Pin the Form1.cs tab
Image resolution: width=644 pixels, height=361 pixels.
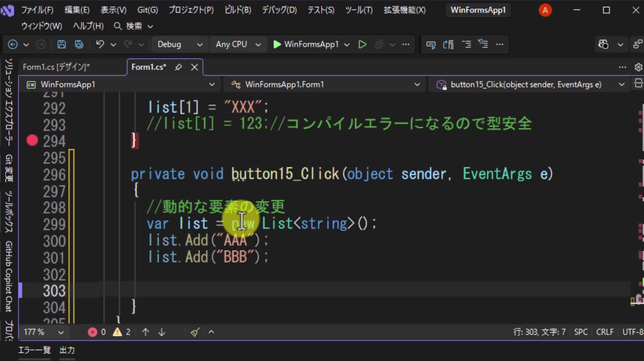[178, 67]
